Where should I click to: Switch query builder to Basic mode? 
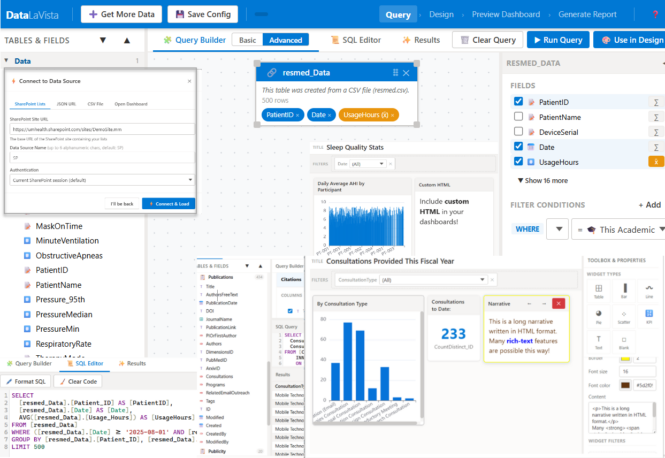(x=248, y=40)
